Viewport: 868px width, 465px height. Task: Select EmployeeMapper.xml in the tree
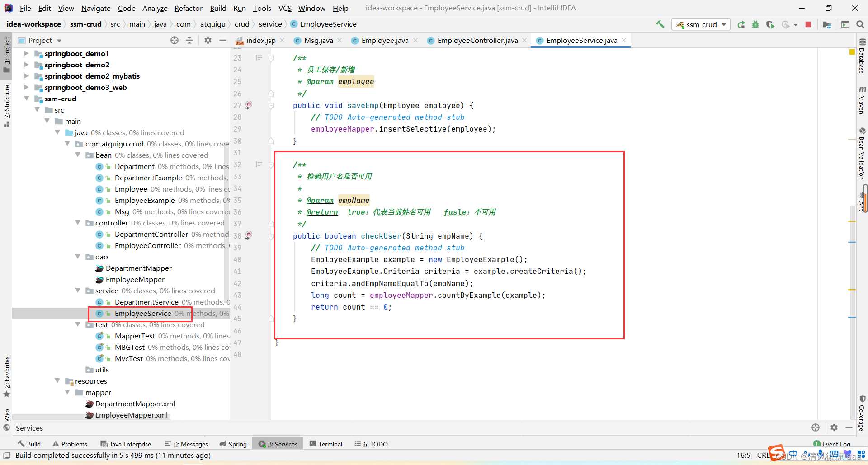132,415
